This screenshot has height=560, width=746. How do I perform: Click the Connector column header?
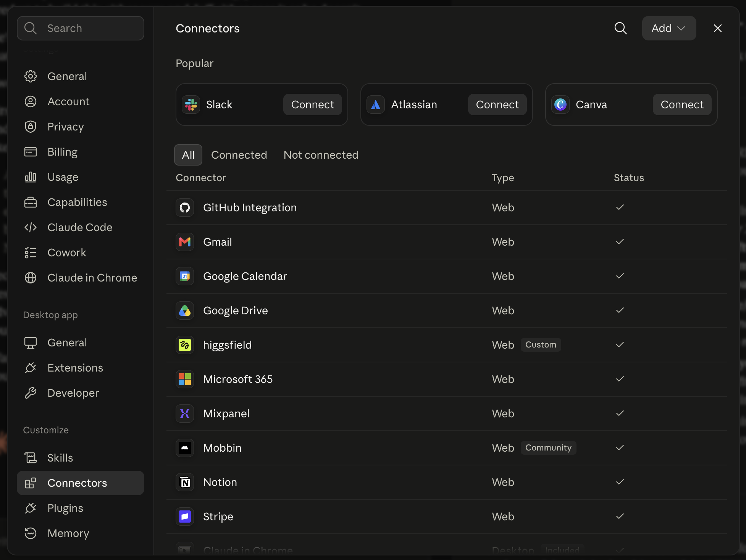(201, 178)
